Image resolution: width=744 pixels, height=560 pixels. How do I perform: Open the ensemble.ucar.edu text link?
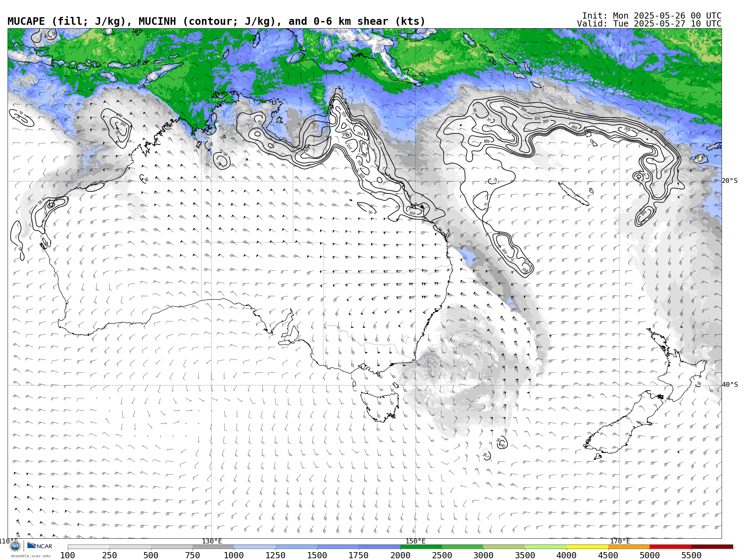click(30, 556)
